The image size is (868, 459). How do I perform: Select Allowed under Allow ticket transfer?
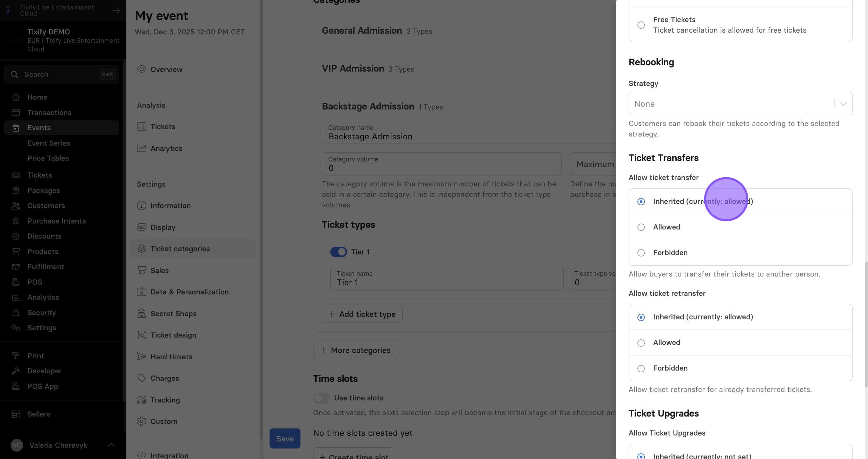(641, 227)
